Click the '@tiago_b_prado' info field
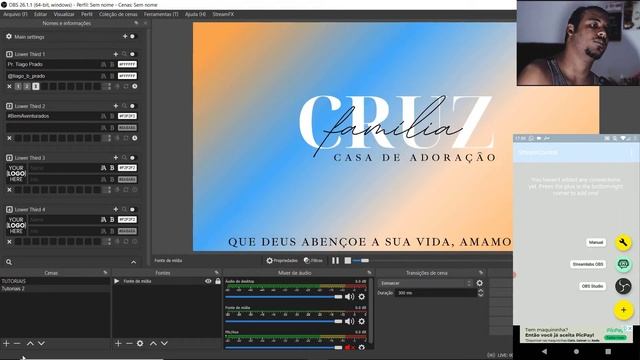This screenshot has width=640, height=360. coord(52,76)
